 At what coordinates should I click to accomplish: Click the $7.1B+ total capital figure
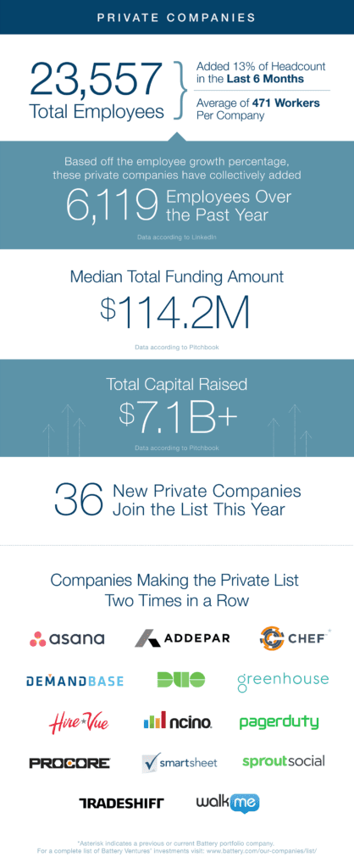pos(178,415)
